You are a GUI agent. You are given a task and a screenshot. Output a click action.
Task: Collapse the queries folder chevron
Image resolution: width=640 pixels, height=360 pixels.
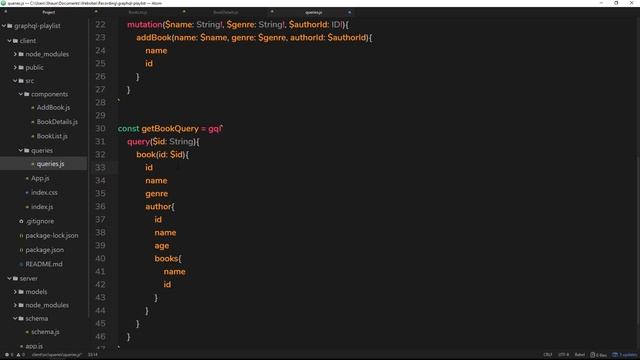pos(21,151)
